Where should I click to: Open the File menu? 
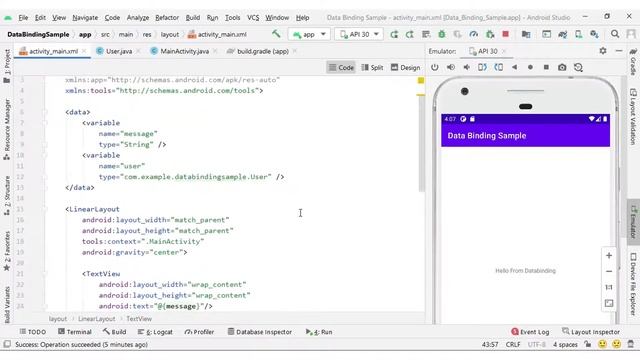tap(23, 18)
